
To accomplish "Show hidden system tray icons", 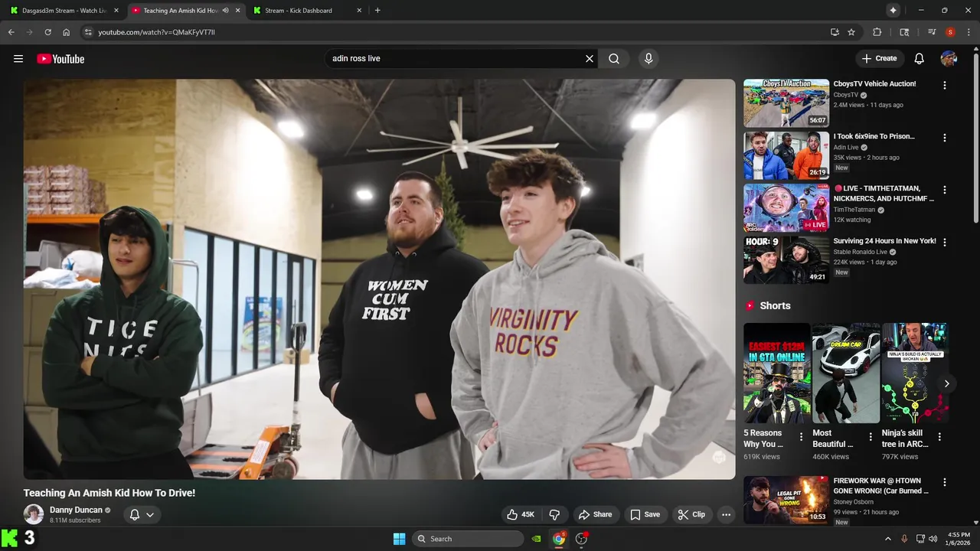I will (x=888, y=539).
